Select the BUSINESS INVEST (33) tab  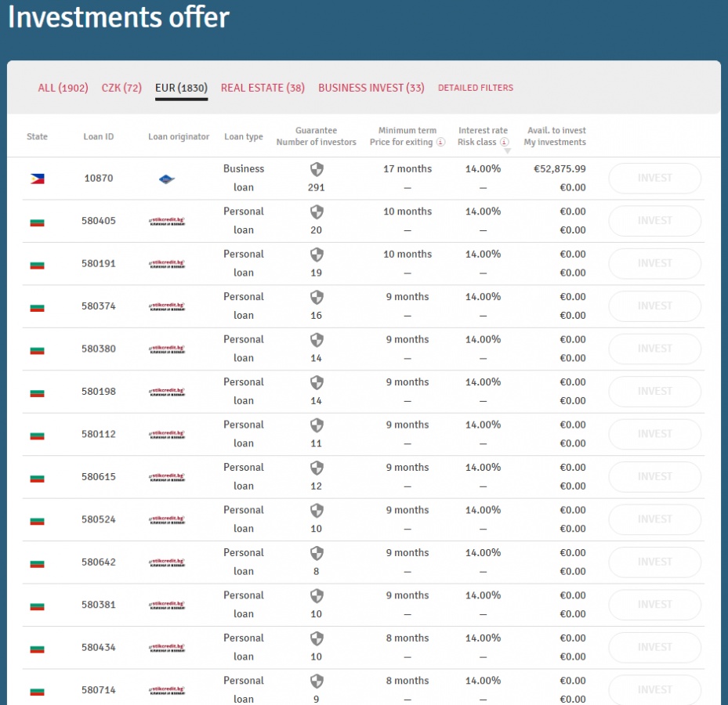click(371, 88)
